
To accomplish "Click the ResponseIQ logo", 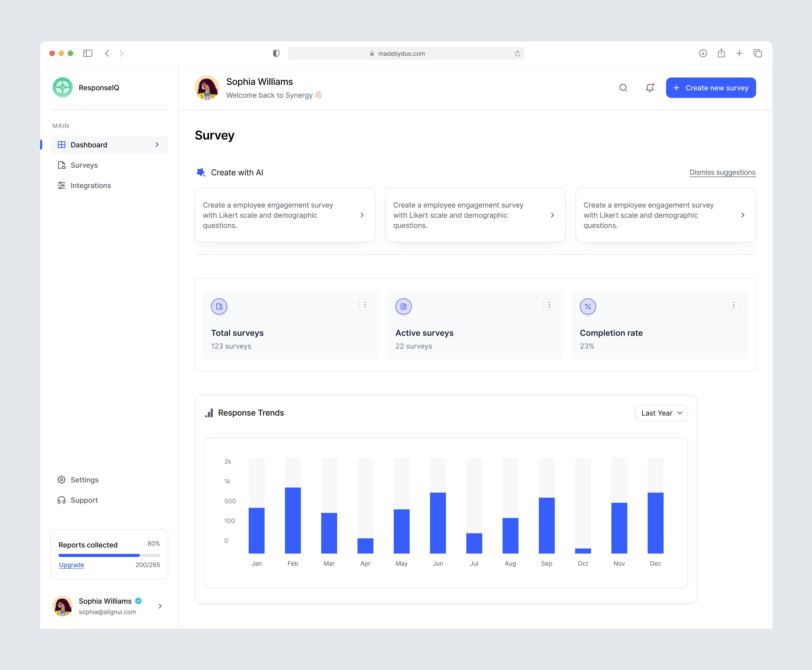I will click(x=63, y=88).
